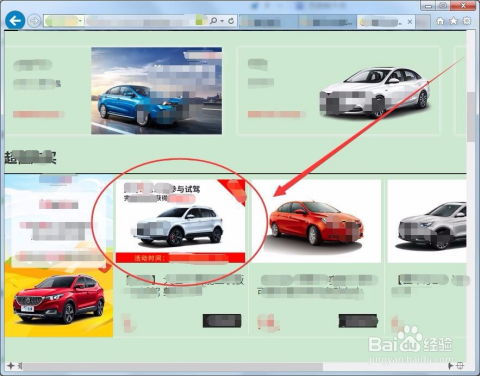Open the Tools gear icon
The width and height of the screenshot is (480, 376).
click(467, 21)
